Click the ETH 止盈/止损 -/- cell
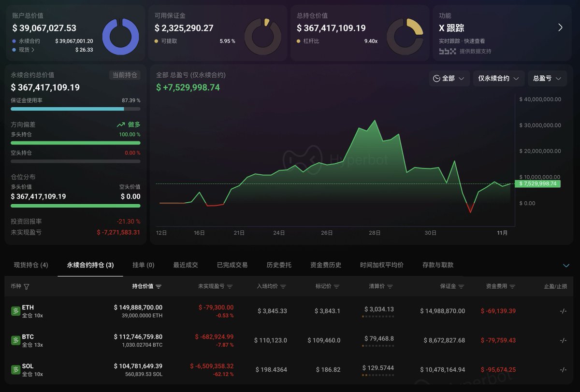Viewport: 580px width, 392px height. pyautogui.click(x=563, y=311)
